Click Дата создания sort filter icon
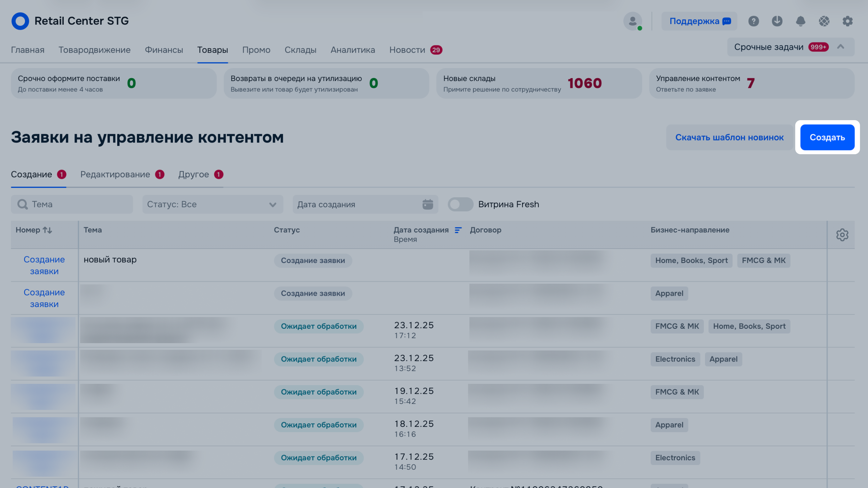The height and width of the screenshot is (488, 868). tap(458, 230)
